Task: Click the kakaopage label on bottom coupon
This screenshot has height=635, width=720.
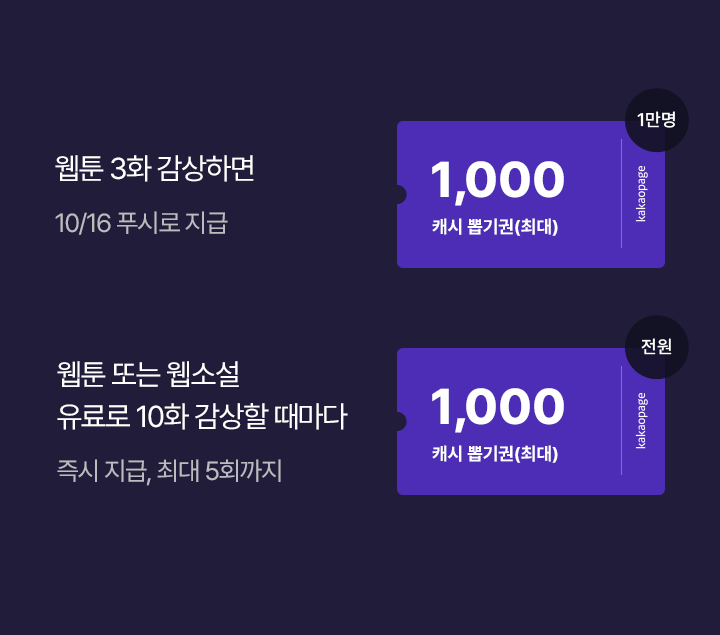Action: pyautogui.click(x=641, y=421)
